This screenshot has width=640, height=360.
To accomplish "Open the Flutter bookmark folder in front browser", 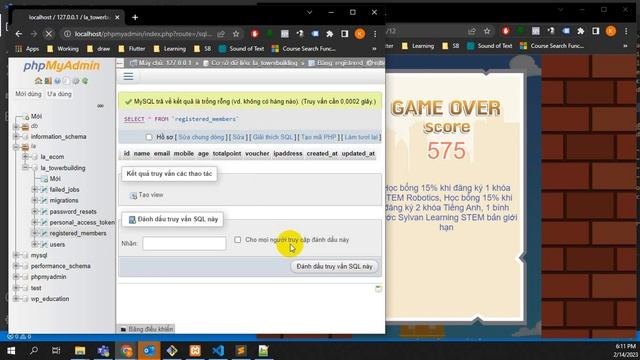I will (132, 49).
